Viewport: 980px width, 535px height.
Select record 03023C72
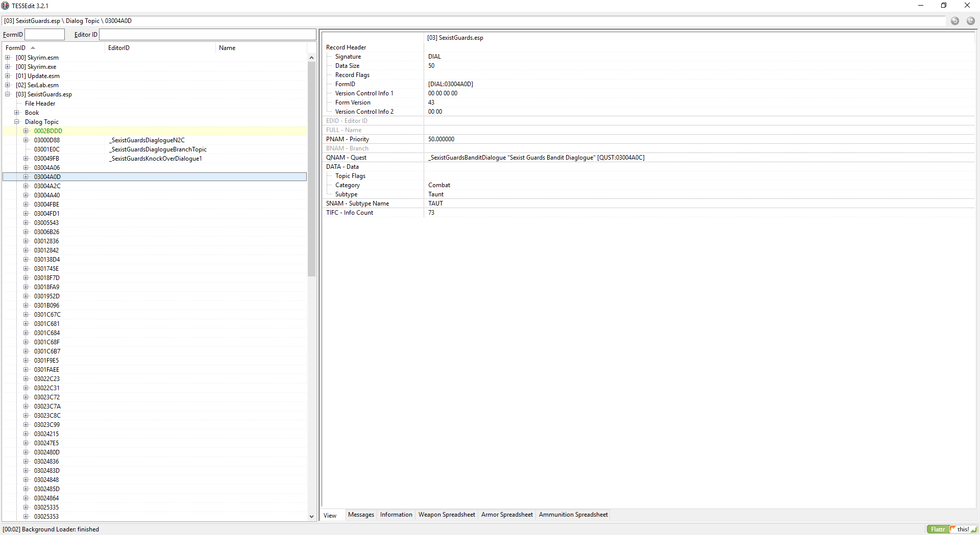click(47, 397)
